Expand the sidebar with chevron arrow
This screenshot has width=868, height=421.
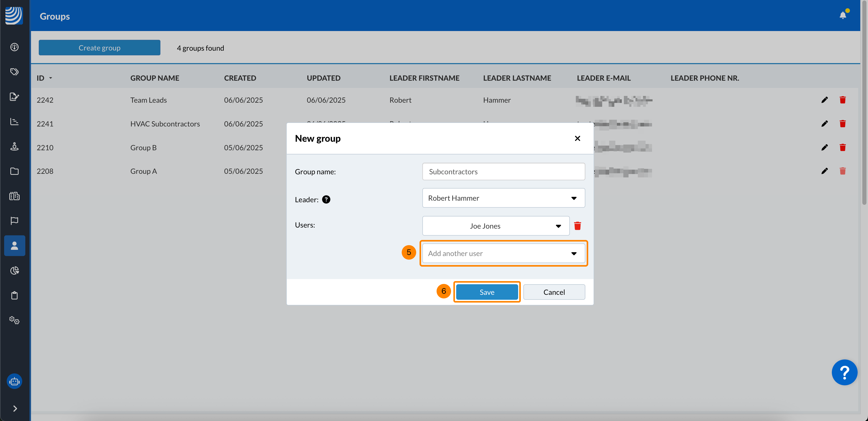(15, 409)
